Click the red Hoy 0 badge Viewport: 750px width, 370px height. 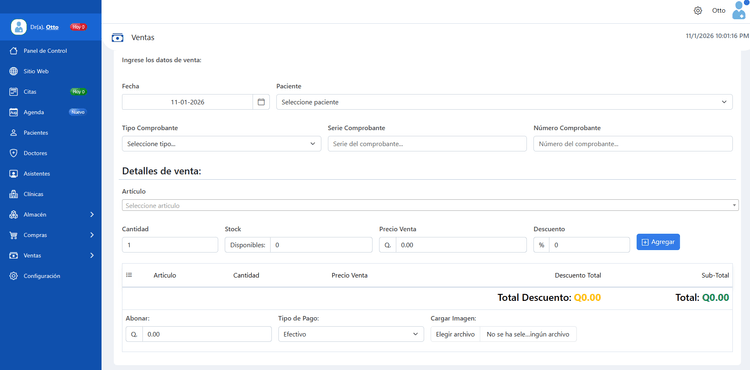[x=78, y=27]
